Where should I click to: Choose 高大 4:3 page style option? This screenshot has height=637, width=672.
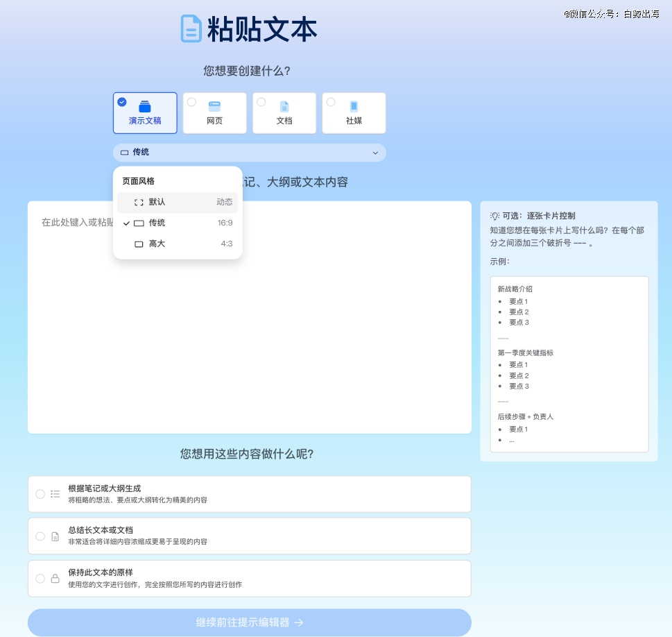tap(178, 244)
